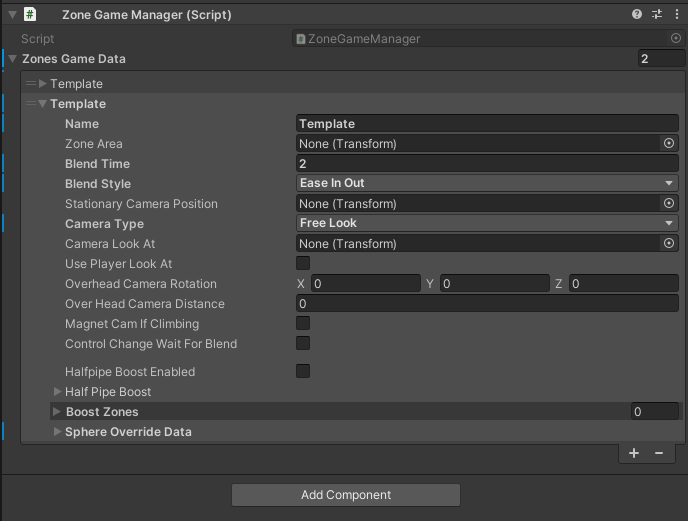Expand Sphere Override Data foldout

point(57,431)
